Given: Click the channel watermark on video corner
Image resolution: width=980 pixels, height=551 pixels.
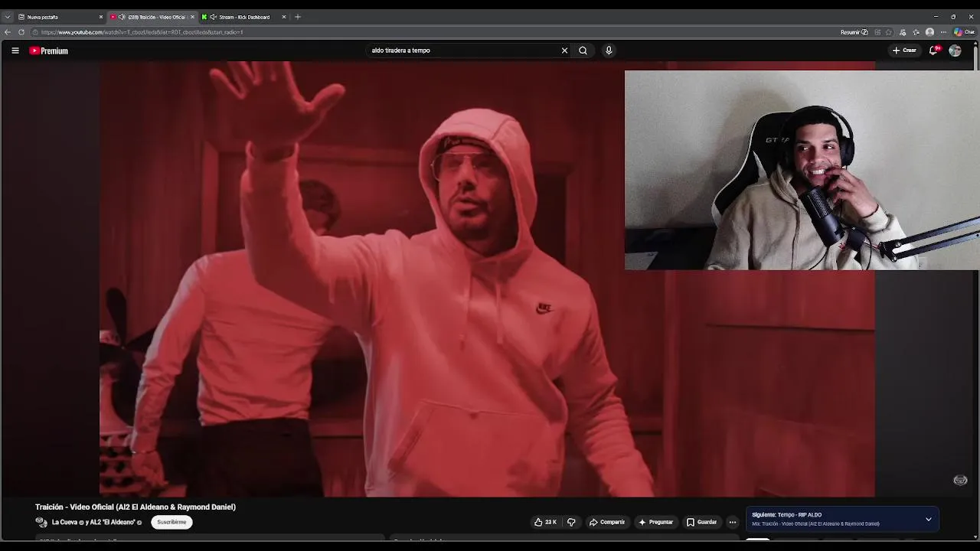Looking at the screenshot, I should point(960,480).
